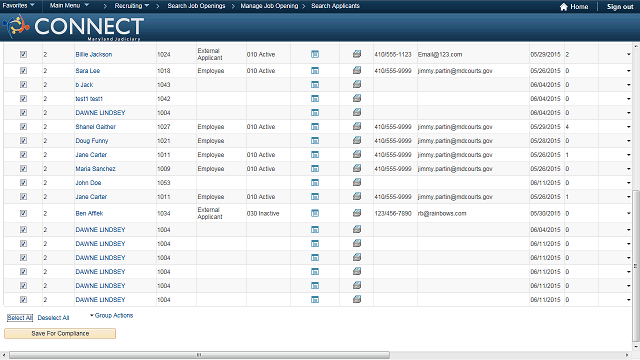Click the 030 Inactive status cell
640x360 pixels.
click(x=263, y=213)
